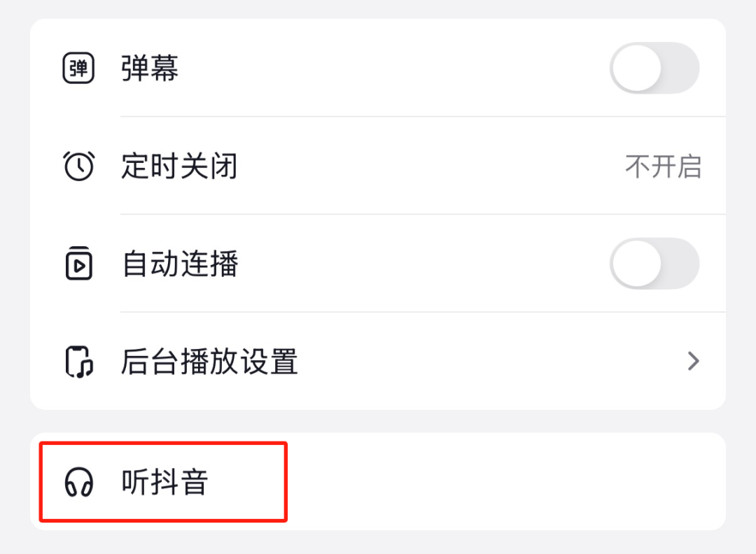Open the 定时关闭 text label
This screenshot has height=554, width=756.
click(x=179, y=166)
